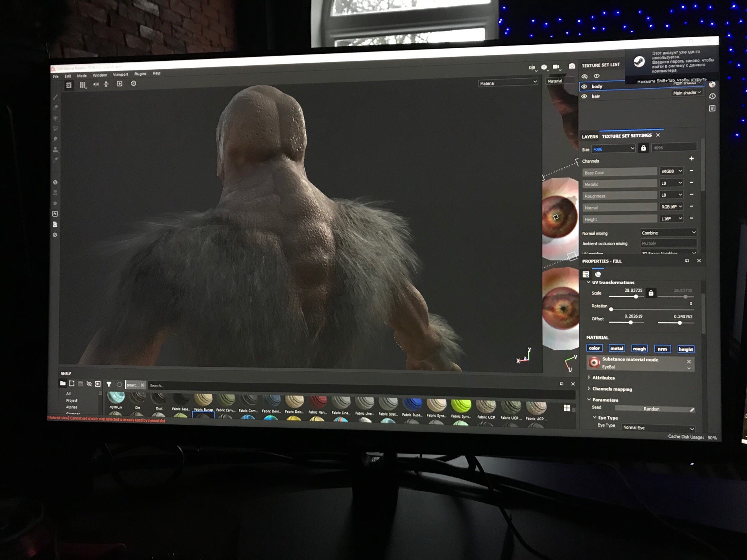Select the Projection tool in the left toolbar

56,118
